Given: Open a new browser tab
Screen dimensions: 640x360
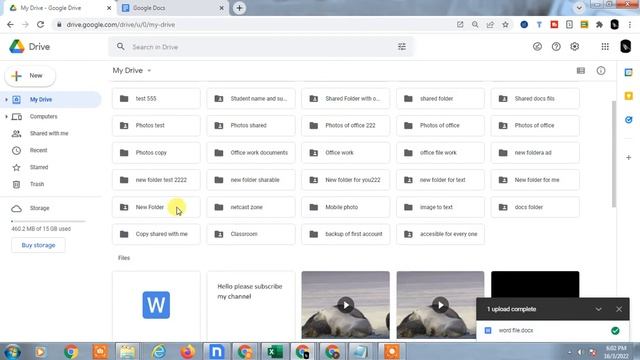Looking at the screenshot, I should coord(240,8).
